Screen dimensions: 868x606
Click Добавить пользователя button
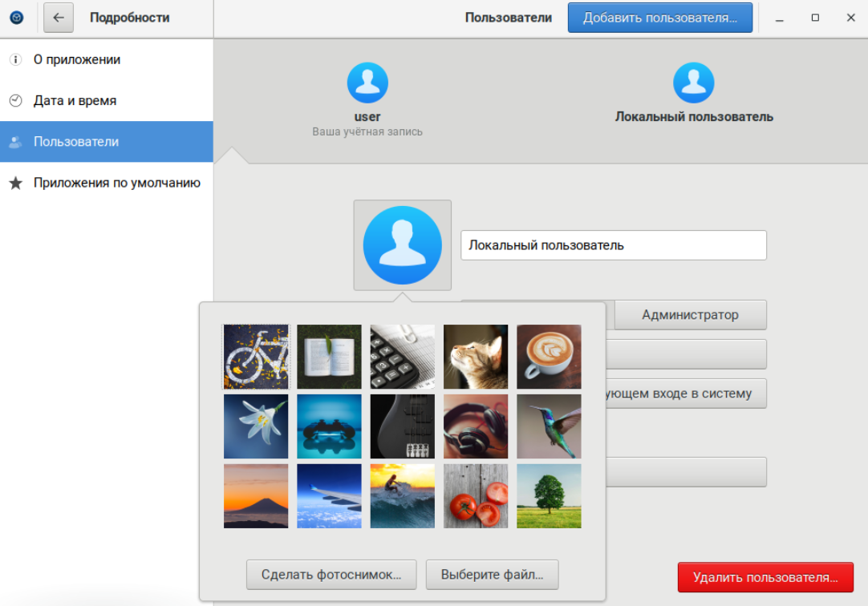pyautogui.click(x=659, y=18)
